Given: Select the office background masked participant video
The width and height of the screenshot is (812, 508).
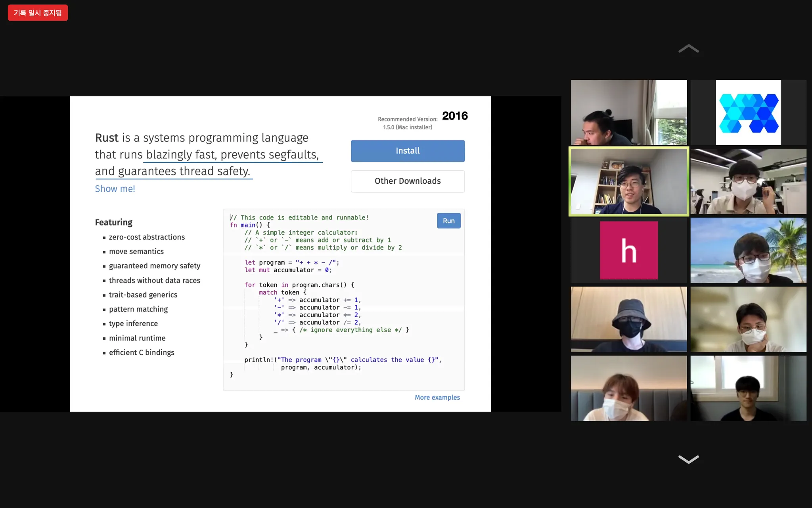Looking at the screenshot, I should click(x=748, y=182).
